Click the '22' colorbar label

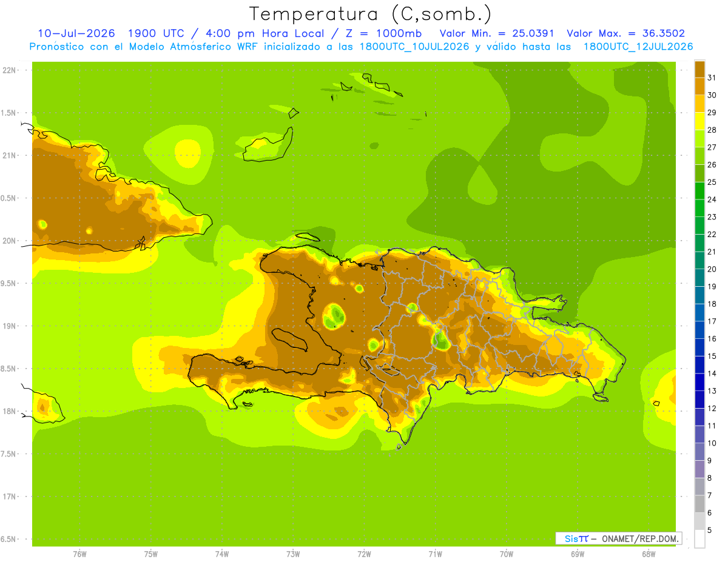(x=712, y=234)
